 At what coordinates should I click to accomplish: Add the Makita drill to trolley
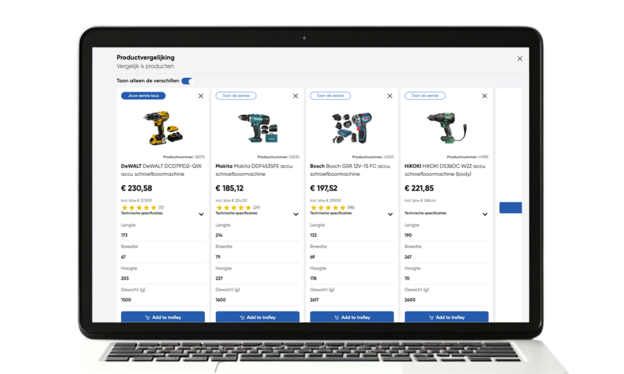click(x=257, y=317)
